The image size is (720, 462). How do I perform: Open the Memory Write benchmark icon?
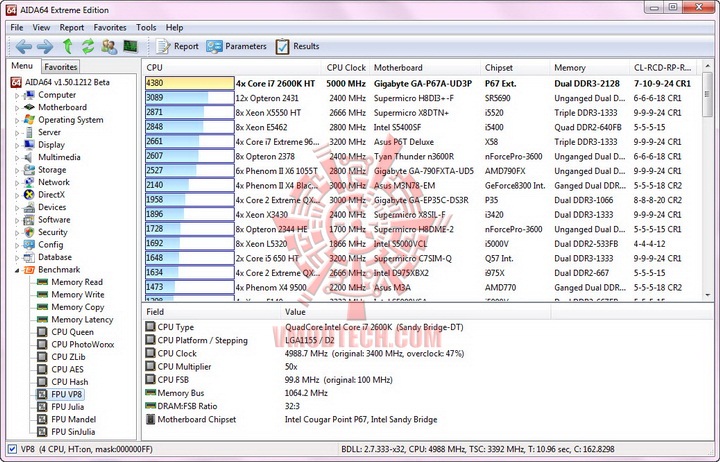pos(42,294)
